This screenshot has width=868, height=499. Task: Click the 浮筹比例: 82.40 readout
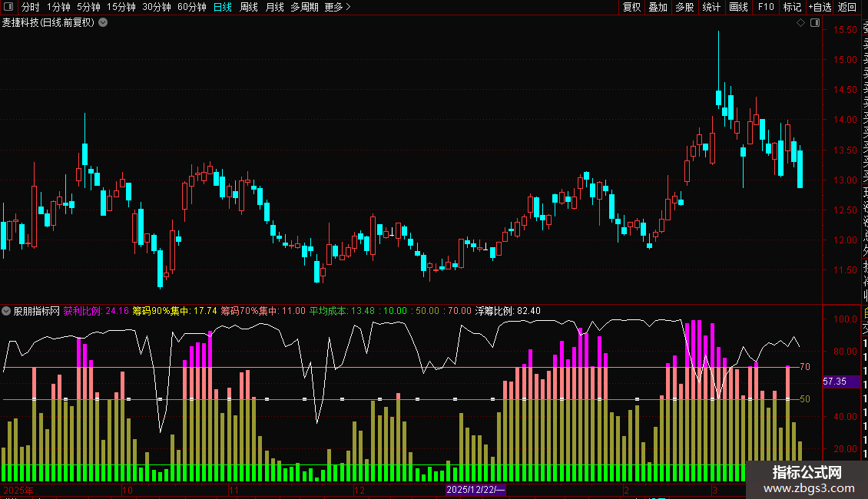[508, 311]
